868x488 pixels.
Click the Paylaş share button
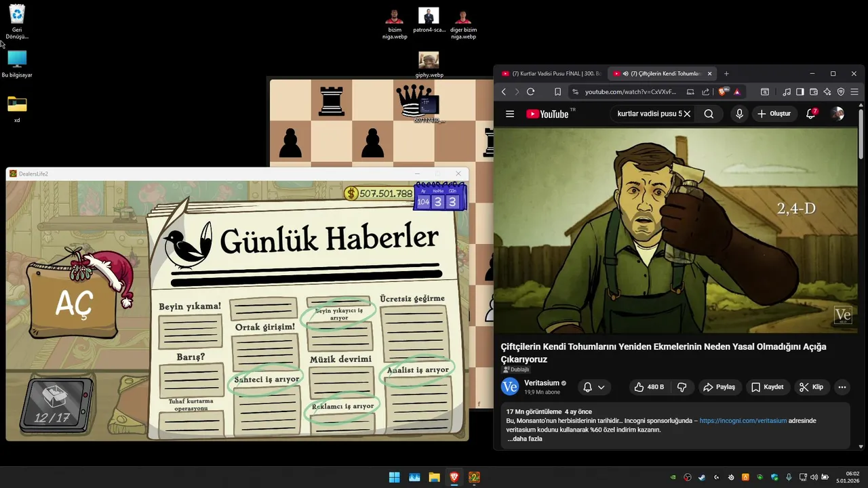[719, 387]
